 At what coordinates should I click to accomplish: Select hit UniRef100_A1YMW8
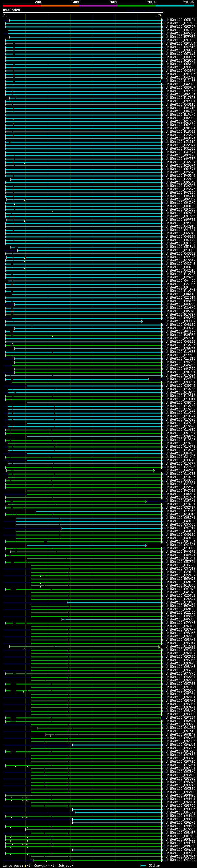coord(180,511)
